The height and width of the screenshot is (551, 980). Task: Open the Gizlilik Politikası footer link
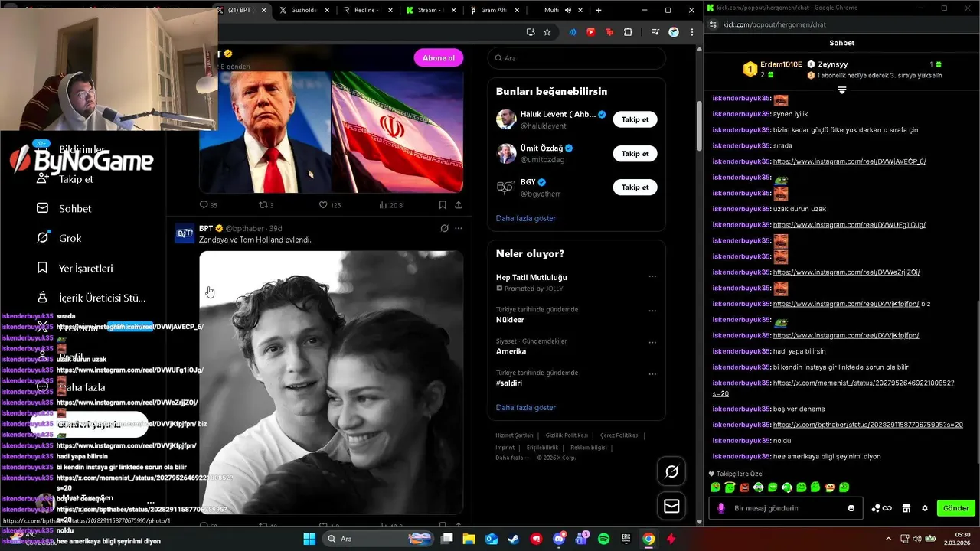click(x=567, y=435)
